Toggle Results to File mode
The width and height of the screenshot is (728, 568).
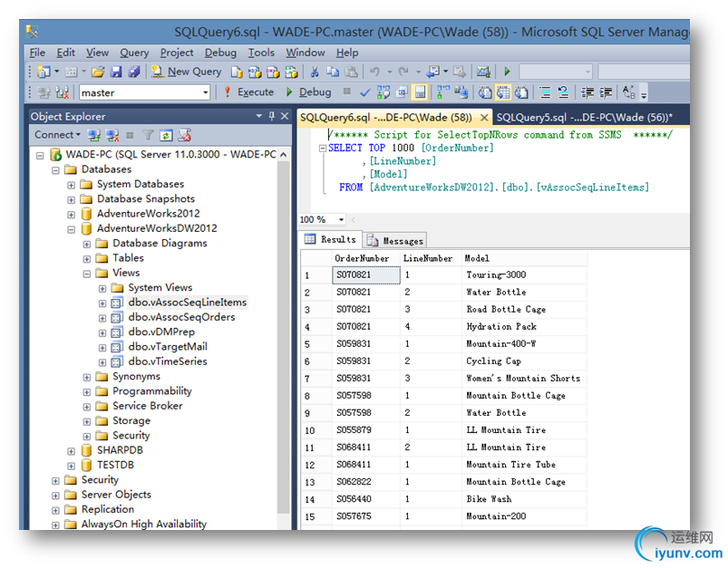pos(521,92)
